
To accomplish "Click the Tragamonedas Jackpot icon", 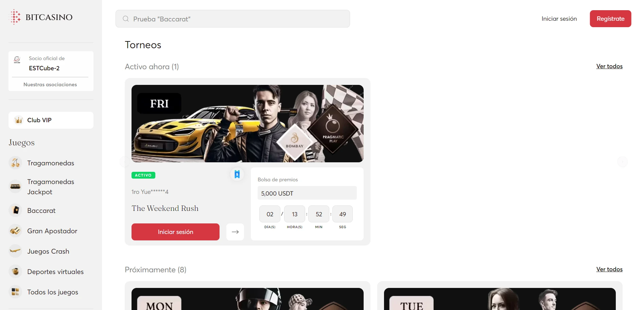I will coord(15,186).
